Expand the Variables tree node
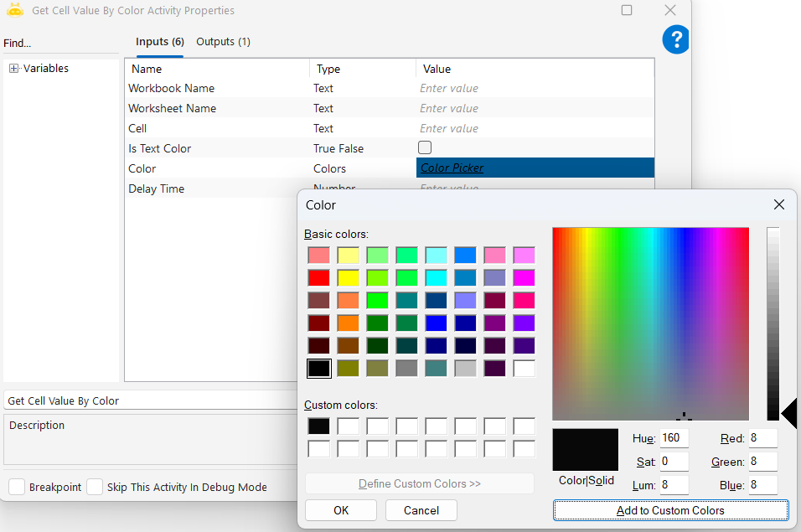The width and height of the screenshot is (801, 532). 14,69
